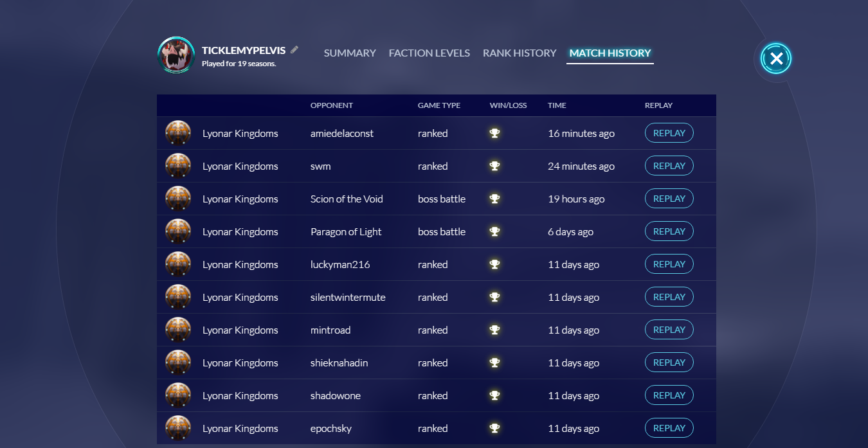This screenshot has height=448, width=868.
Task: Click the '16 minutes ago' time cell
Action: click(581, 134)
